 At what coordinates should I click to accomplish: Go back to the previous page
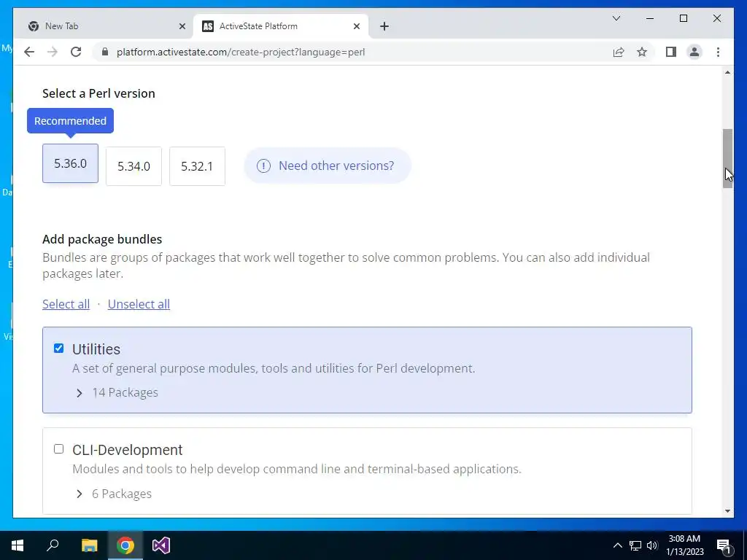pyautogui.click(x=29, y=52)
